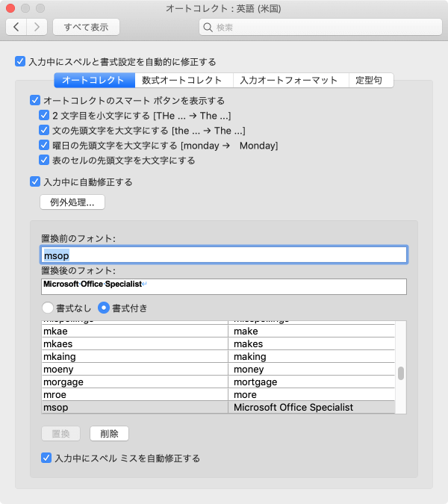Viewport: 448px width, 504px height.
Task: Toggle 曜日の先頭文字を大文字にする checkbox
Action: pyautogui.click(x=44, y=146)
